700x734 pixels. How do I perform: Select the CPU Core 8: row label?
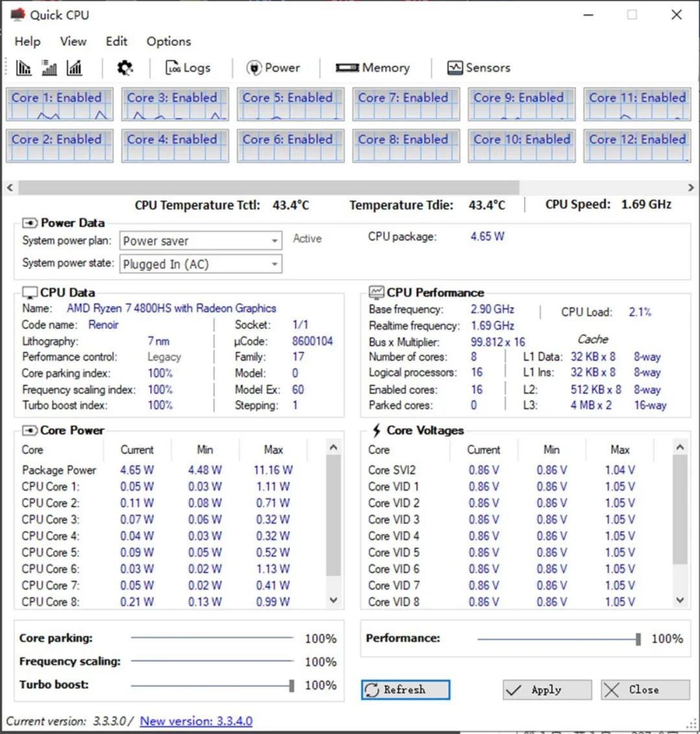tap(51, 602)
